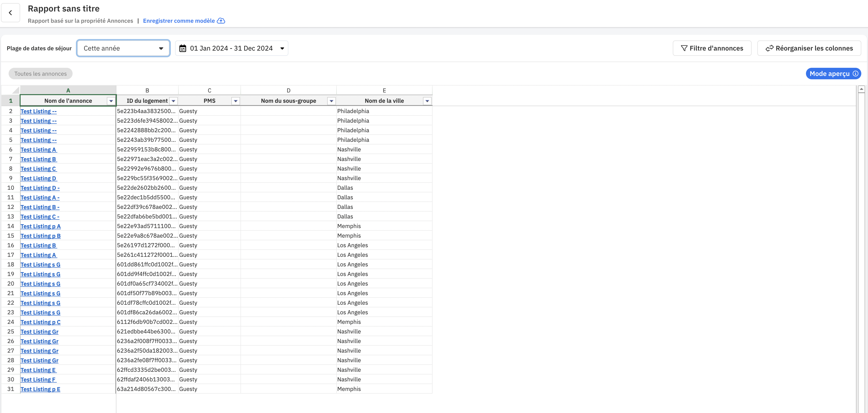Click the Nom de la ville header cell

click(384, 101)
